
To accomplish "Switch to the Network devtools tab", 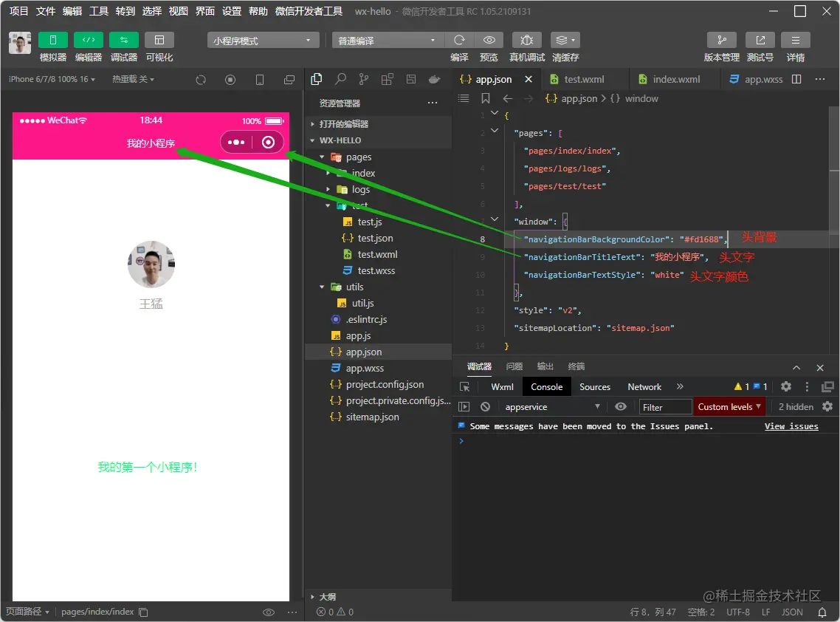I will click(x=644, y=386).
